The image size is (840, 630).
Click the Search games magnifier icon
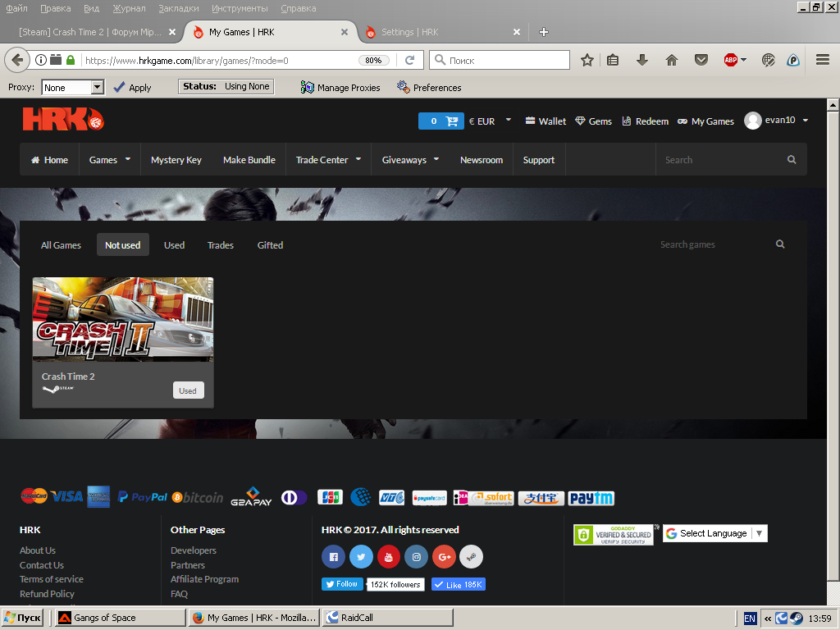click(x=780, y=244)
